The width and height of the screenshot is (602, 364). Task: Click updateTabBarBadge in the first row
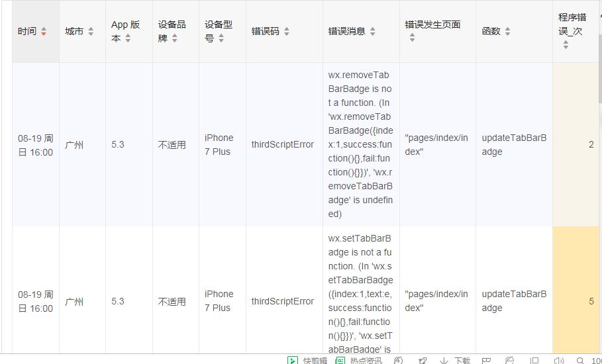click(514, 144)
